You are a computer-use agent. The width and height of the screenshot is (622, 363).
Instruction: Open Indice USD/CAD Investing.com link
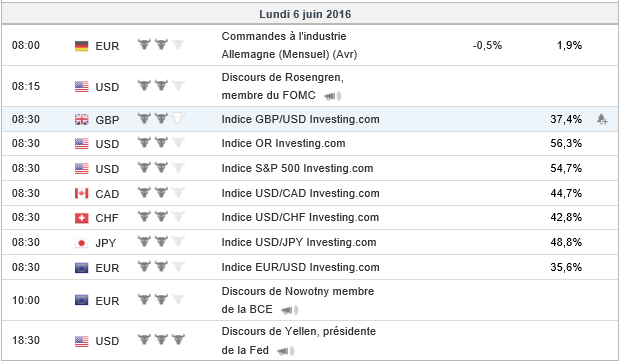coord(300,194)
